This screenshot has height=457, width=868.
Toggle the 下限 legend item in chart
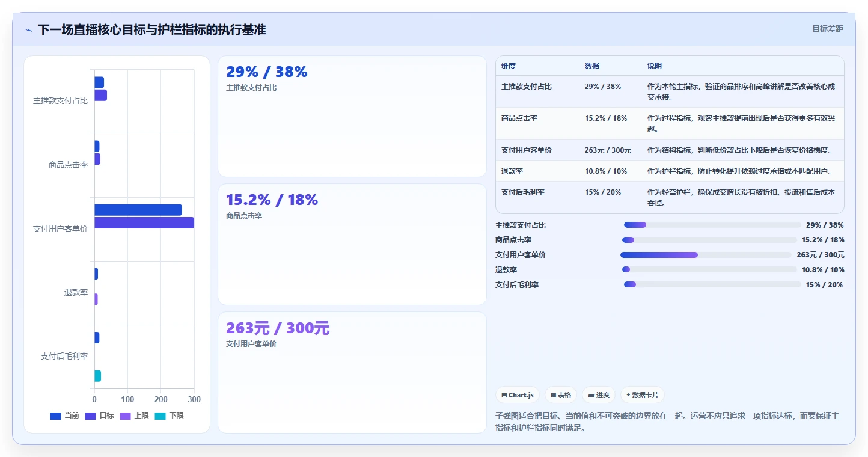coord(169,416)
